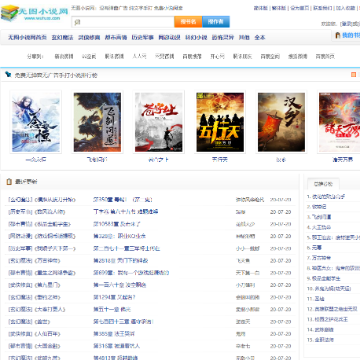Open the 汉乡 book cover
360x360 pixels.
point(281,122)
